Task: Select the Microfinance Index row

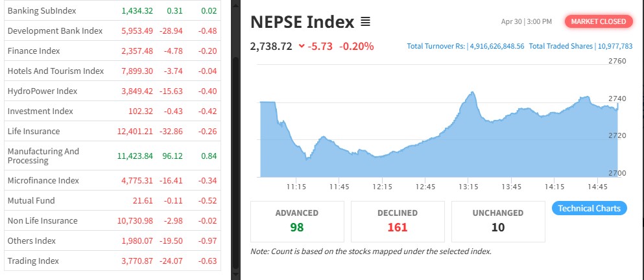Action: (43, 180)
